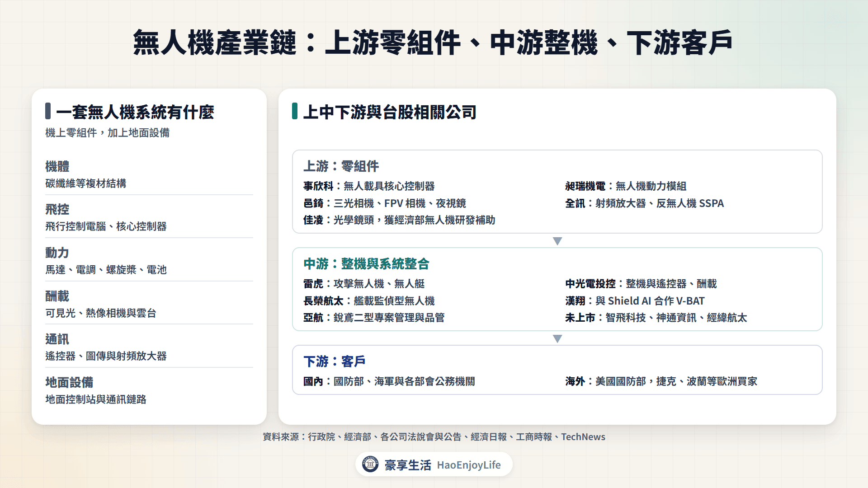Click the 中游：整機與系統整合 section title

(x=367, y=263)
